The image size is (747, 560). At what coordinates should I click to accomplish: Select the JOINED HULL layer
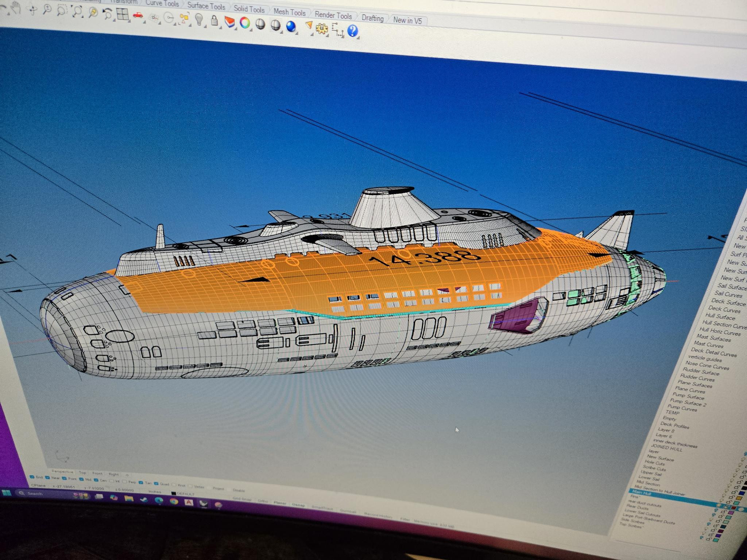667,447
